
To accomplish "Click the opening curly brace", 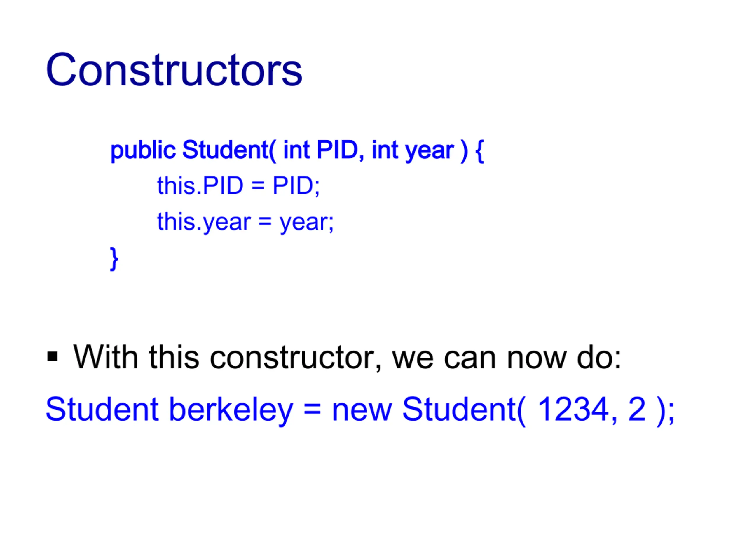I will click(x=479, y=151).
